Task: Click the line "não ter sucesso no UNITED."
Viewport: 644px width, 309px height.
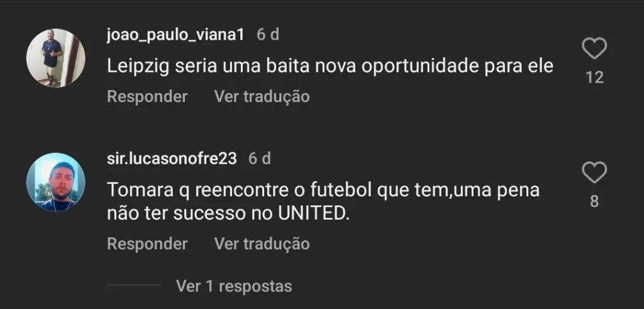Action: 228,213
